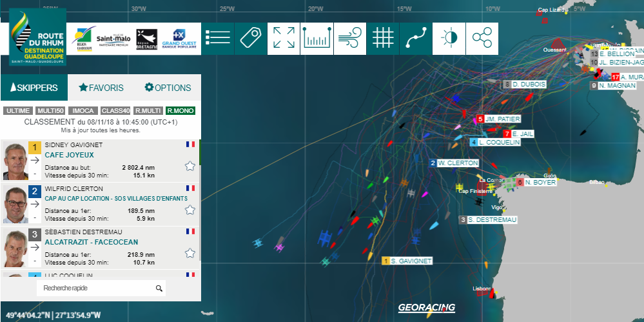This screenshot has height=322, width=644.
Task: Open the Région Bretagne sponsor logo
Action: (x=146, y=39)
